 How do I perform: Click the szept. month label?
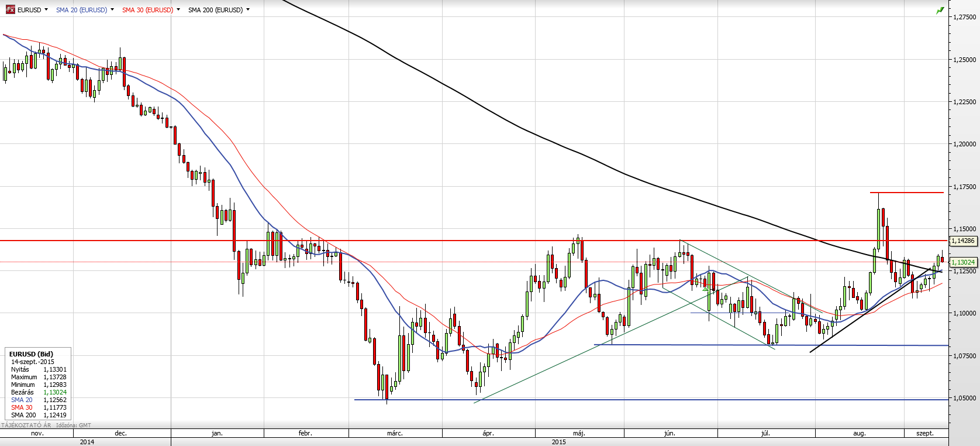click(x=925, y=433)
